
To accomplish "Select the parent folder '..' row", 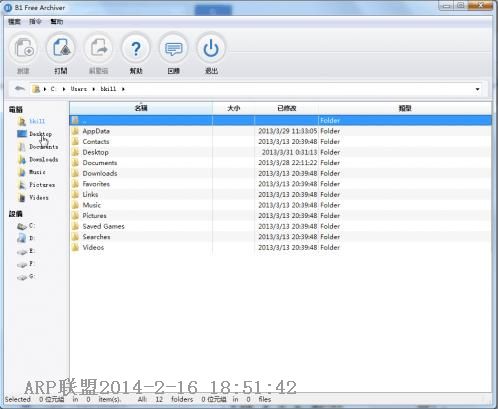I will (280, 120).
